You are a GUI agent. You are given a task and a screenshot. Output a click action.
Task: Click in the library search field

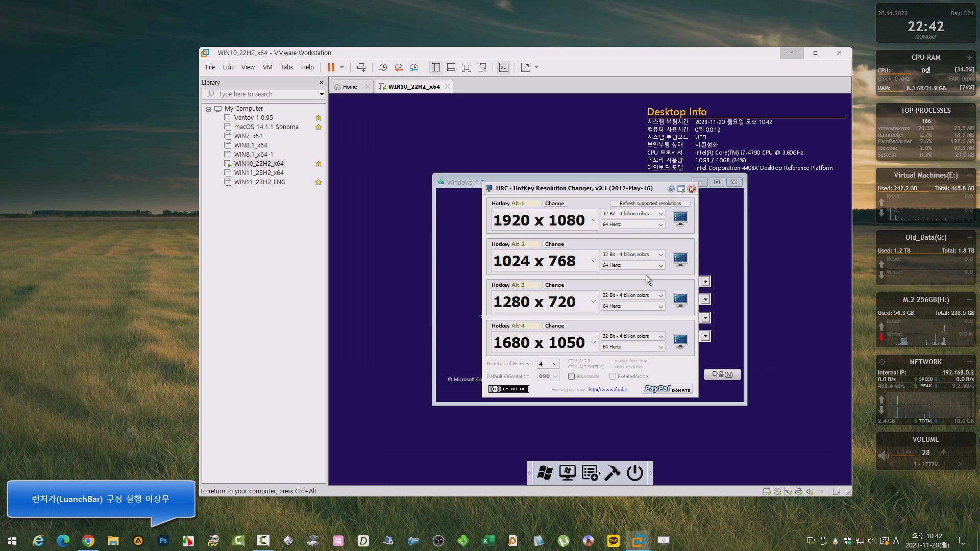263,94
